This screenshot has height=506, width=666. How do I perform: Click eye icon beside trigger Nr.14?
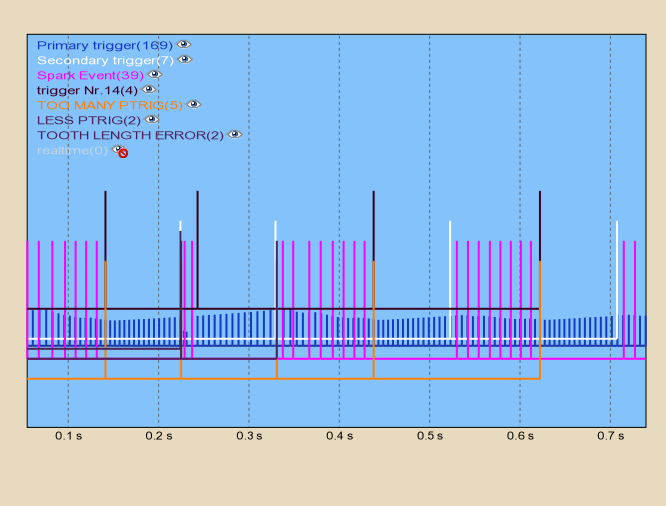(149, 90)
